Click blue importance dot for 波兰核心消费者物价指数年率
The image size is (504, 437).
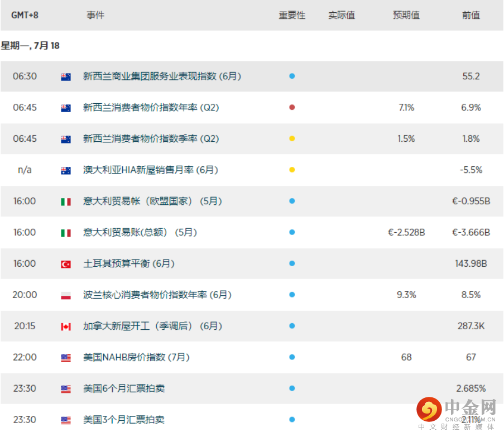click(292, 294)
